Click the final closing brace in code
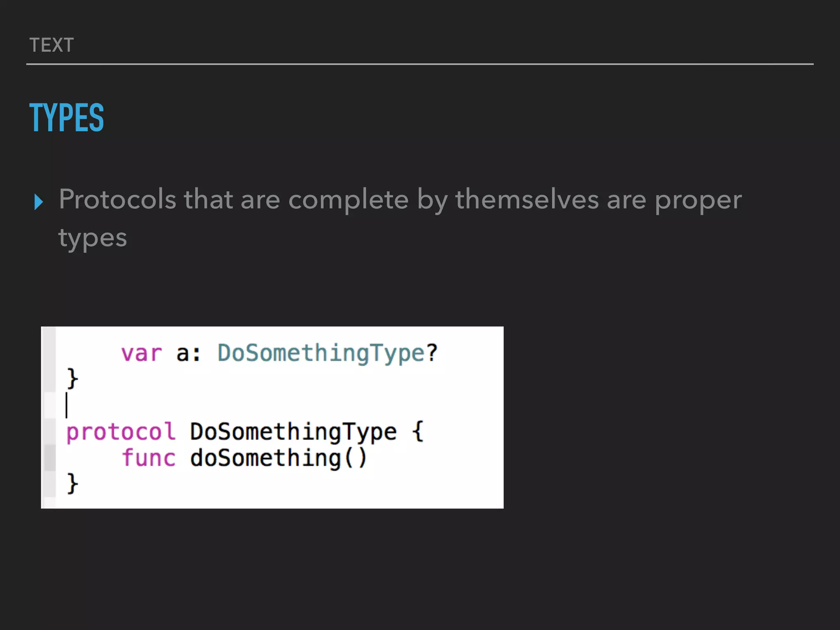The image size is (840, 630). coord(72,484)
